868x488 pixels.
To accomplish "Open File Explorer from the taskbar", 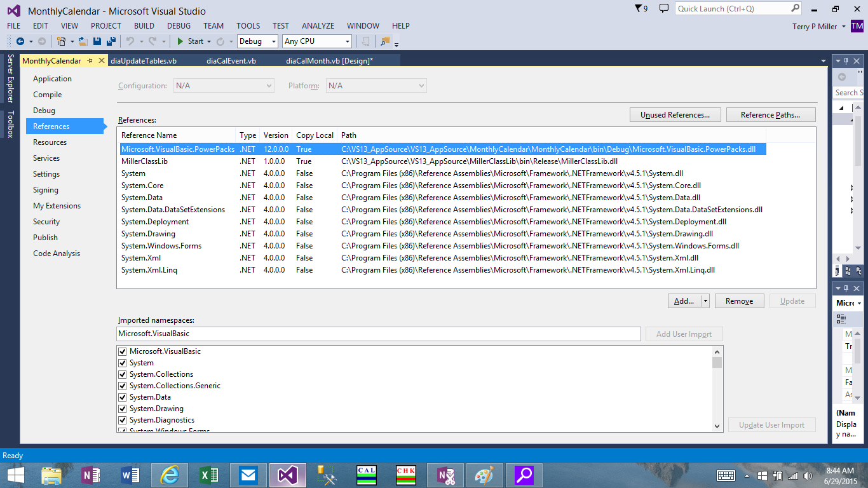I will (52, 475).
